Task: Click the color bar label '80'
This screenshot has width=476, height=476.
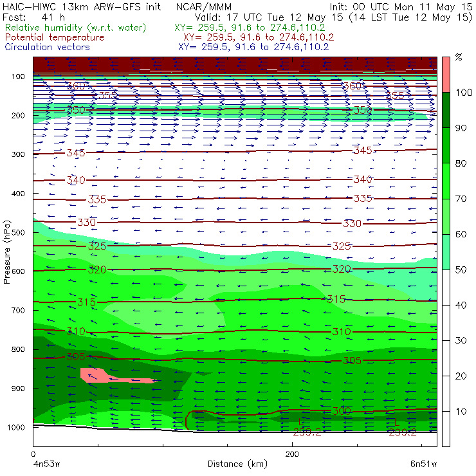Action: [461, 163]
